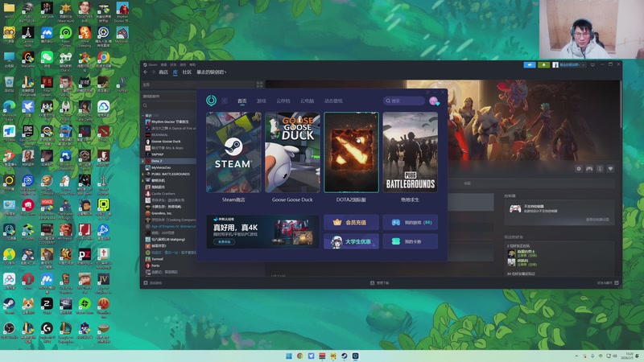644x362 pixels.
Task: Select Forts in Steam library list
Action: pos(155,265)
